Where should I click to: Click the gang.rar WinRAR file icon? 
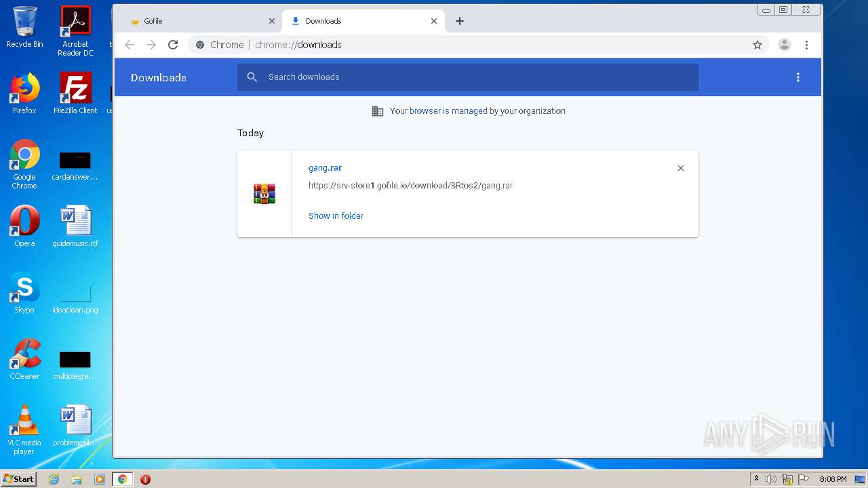[x=264, y=194]
